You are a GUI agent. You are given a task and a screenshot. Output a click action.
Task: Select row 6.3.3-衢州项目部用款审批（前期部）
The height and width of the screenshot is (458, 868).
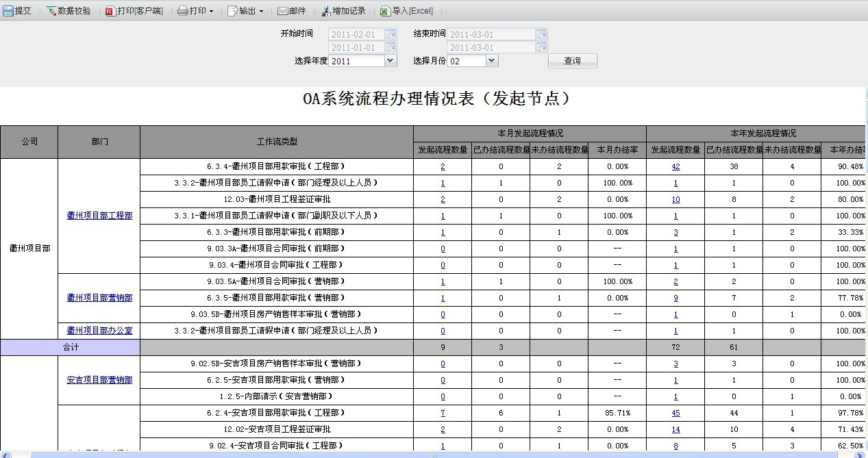coord(277,232)
